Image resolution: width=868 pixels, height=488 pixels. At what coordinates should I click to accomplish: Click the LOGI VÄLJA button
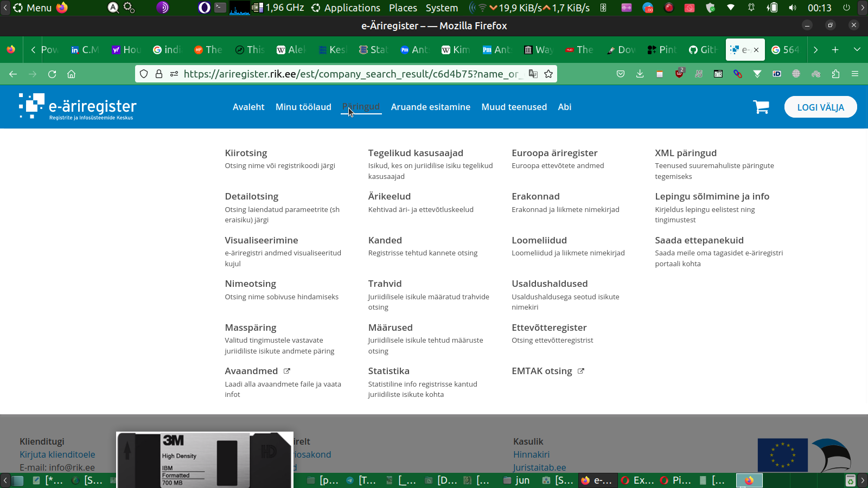pos(821,107)
